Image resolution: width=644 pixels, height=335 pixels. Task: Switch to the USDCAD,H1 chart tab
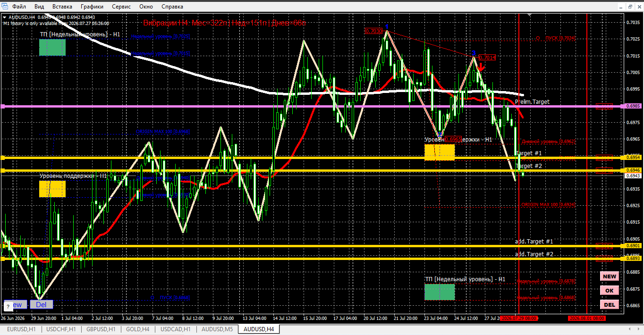176,329
